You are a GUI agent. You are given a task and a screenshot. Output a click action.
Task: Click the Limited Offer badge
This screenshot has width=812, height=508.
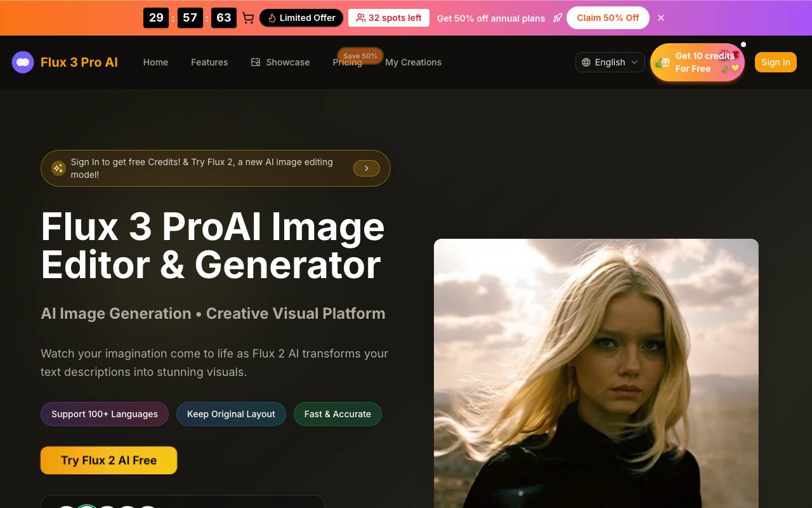[x=301, y=18]
